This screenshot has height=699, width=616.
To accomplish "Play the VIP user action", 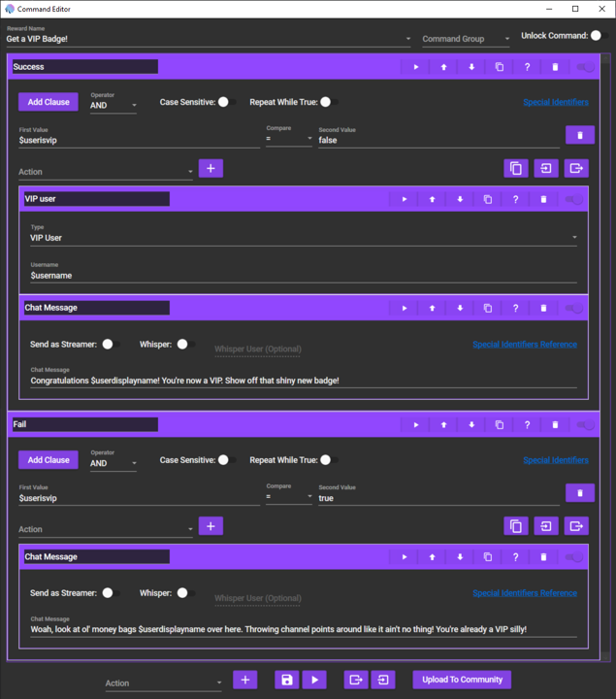I will point(404,199).
